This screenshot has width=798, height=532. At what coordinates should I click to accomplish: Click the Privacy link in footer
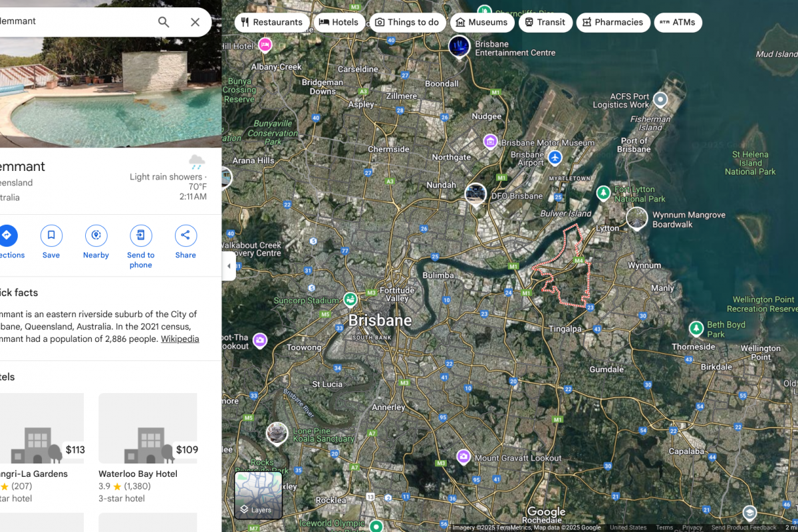692,527
